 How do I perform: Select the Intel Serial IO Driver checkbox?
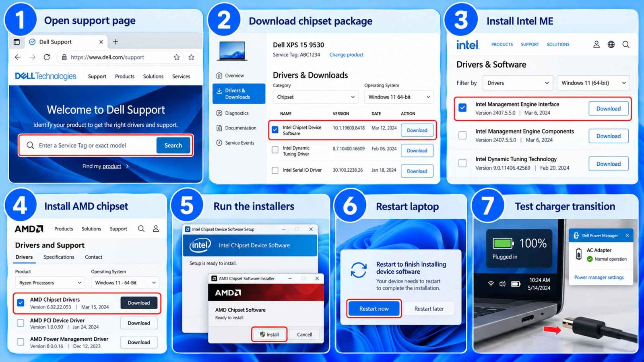click(x=275, y=170)
